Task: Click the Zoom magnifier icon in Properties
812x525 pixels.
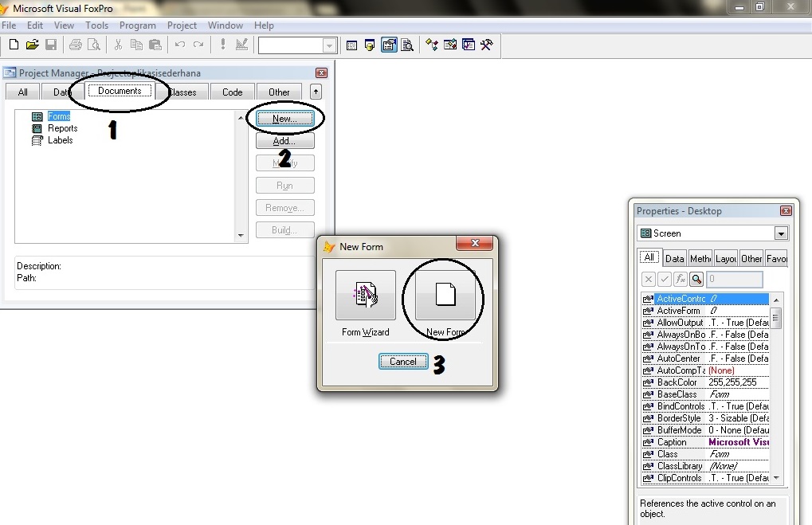Action: 696,280
